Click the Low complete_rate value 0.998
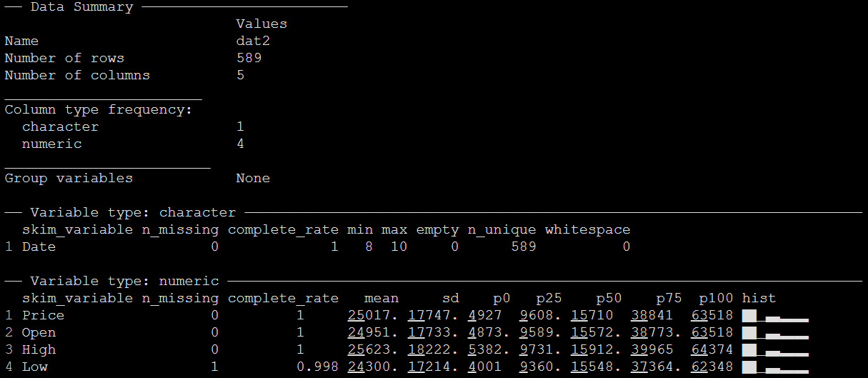 [x=317, y=367]
